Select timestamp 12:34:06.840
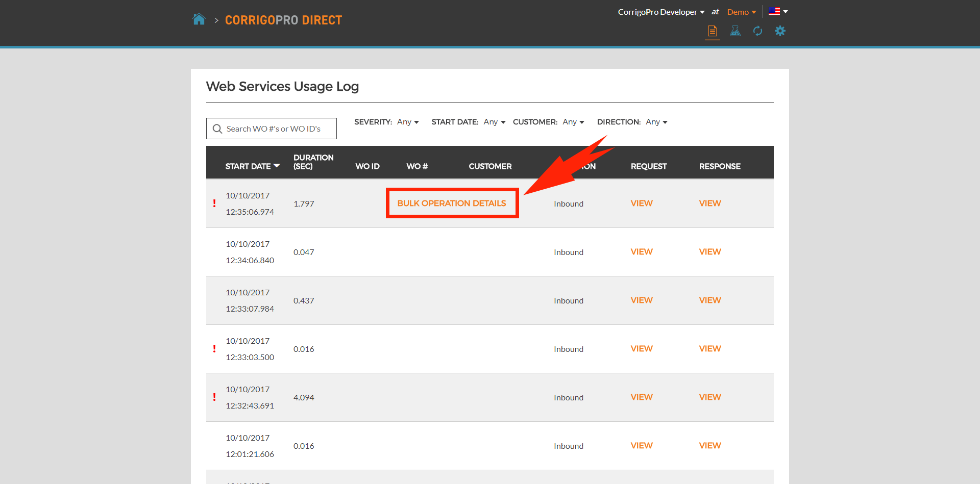The width and height of the screenshot is (980, 484). (250, 260)
